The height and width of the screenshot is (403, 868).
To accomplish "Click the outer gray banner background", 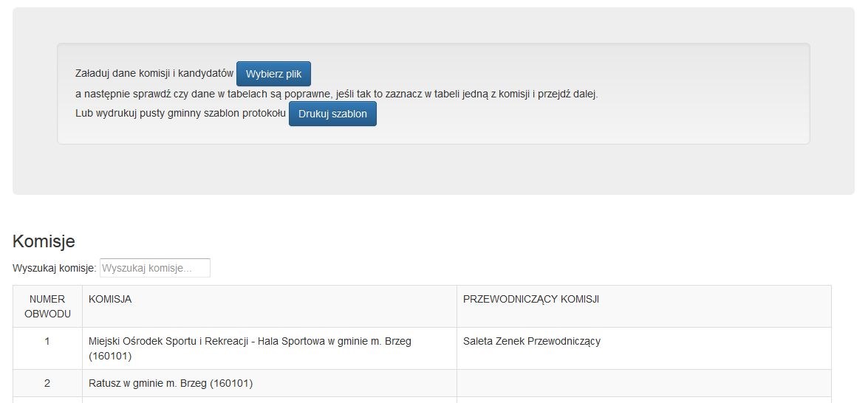I will point(434,171).
